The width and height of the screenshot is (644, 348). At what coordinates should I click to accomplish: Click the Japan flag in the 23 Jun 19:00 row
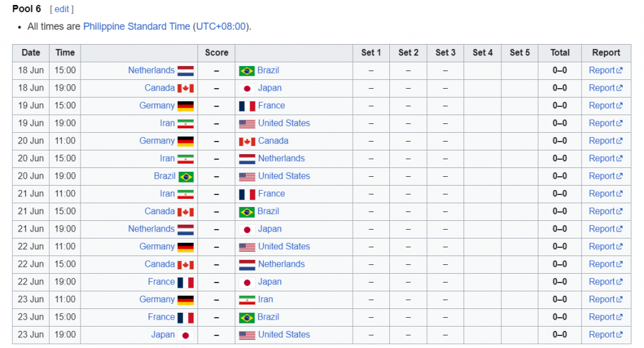(x=186, y=335)
